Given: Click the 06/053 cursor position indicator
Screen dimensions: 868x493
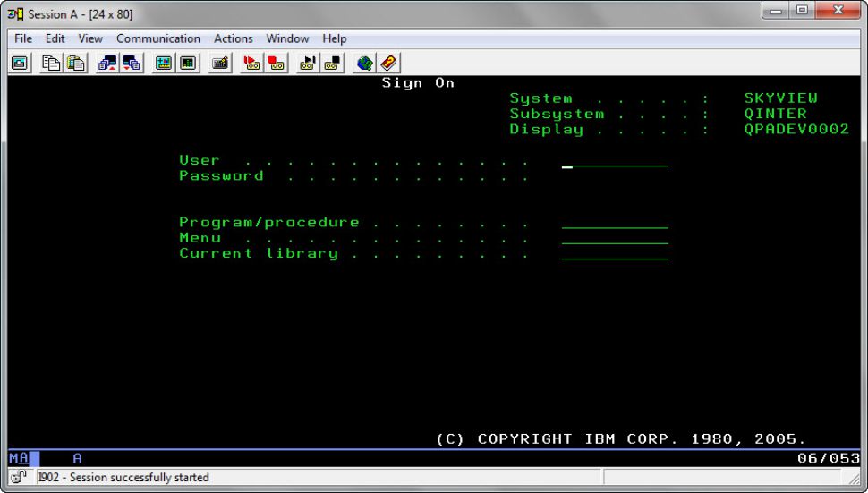Looking at the screenshot, I should 828,458.
